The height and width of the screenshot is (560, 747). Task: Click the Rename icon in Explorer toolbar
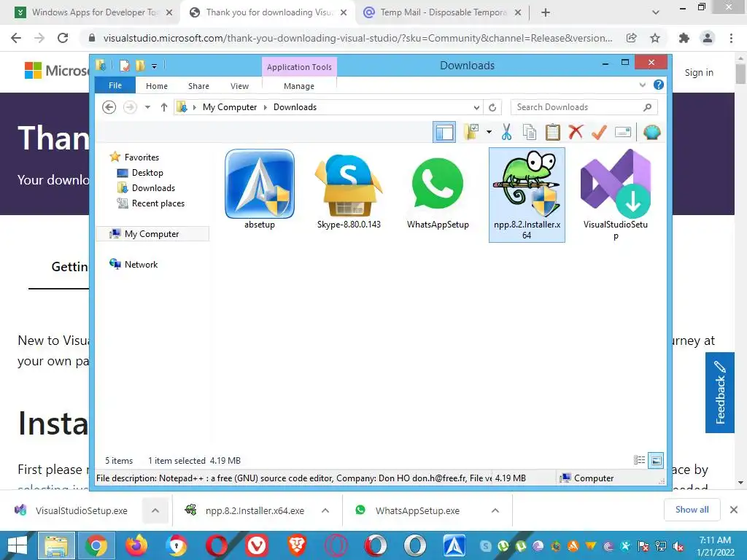click(623, 132)
